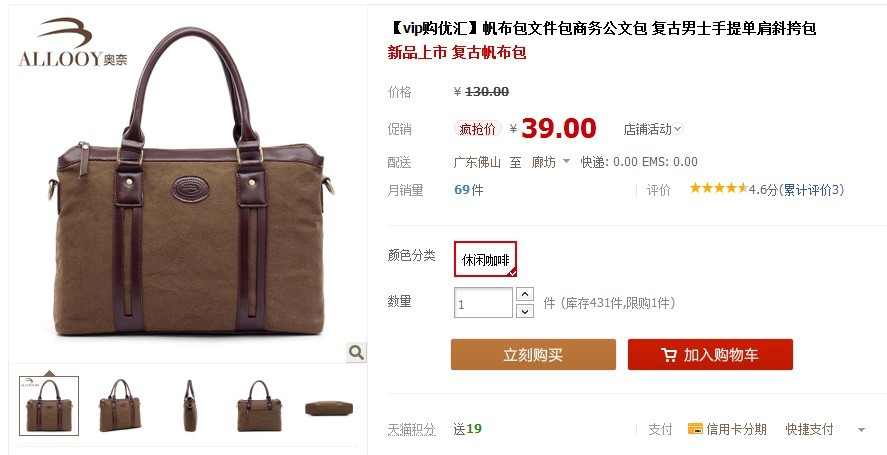Increase quantity with the up arrow

click(525, 294)
